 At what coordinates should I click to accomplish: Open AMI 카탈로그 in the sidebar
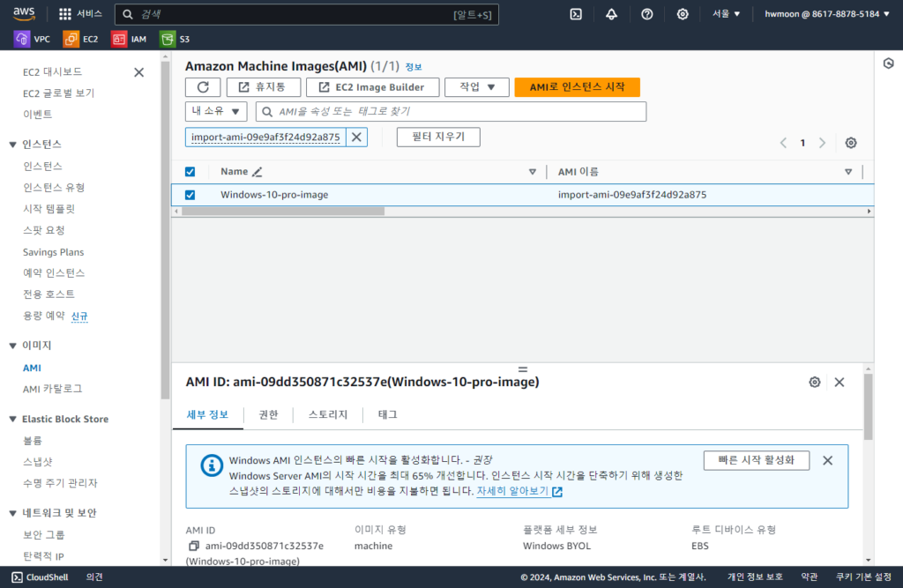tap(52, 389)
